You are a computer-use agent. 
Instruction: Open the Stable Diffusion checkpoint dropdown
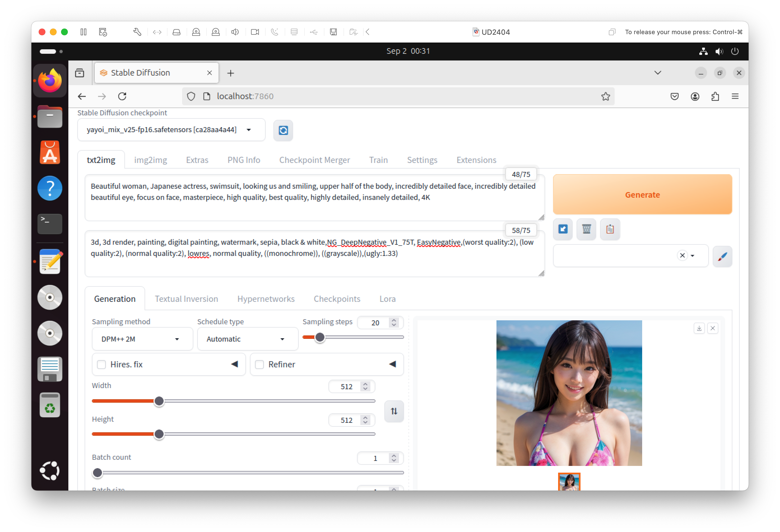[171, 130]
